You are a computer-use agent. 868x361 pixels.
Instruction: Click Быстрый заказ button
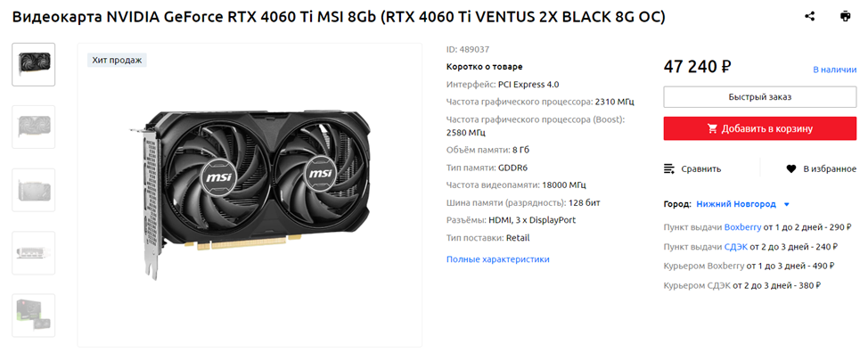tap(760, 97)
